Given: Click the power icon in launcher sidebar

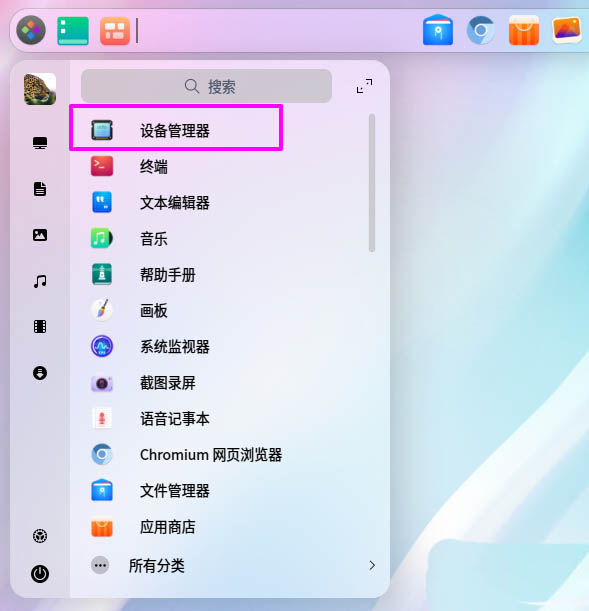Looking at the screenshot, I should click(x=40, y=574).
